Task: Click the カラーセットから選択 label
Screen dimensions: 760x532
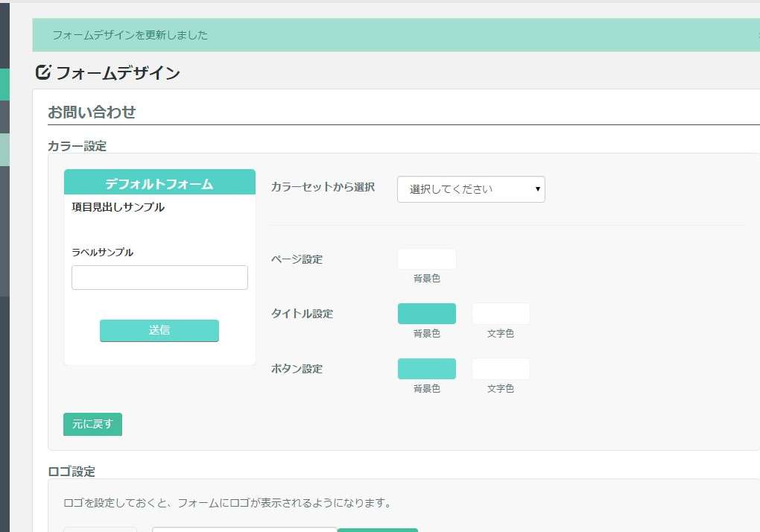Action: tap(323, 186)
